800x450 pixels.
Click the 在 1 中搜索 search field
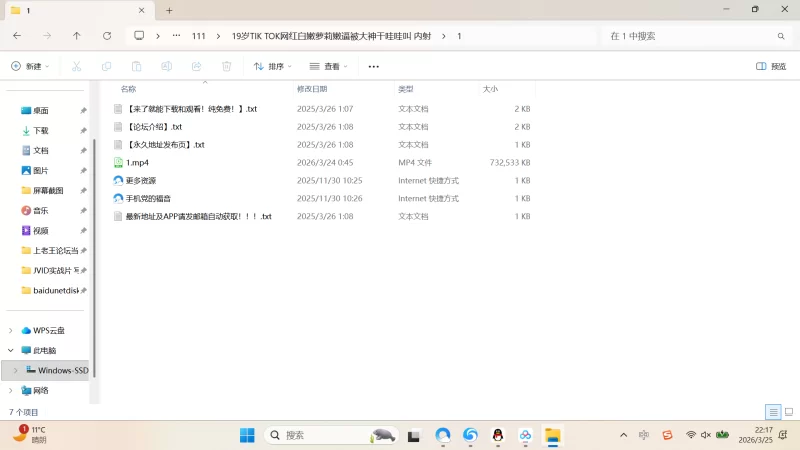click(690, 35)
